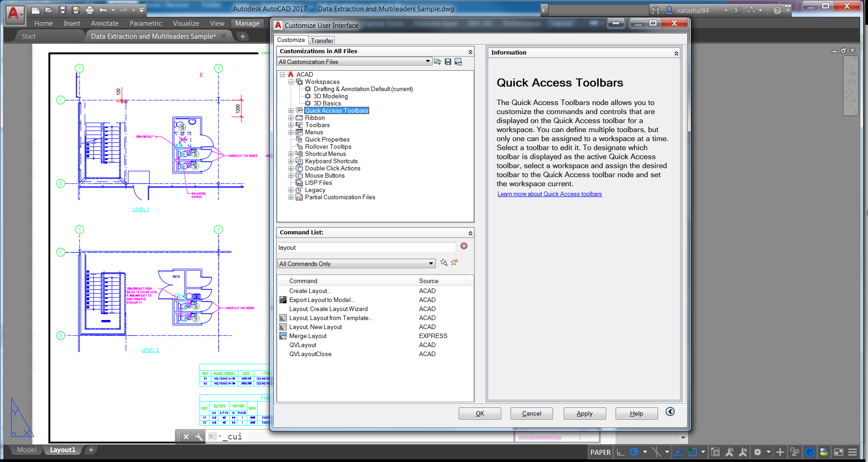The height and width of the screenshot is (462, 868).
Task: Expand the Ribbon tree node
Action: (x=291, y=118)
